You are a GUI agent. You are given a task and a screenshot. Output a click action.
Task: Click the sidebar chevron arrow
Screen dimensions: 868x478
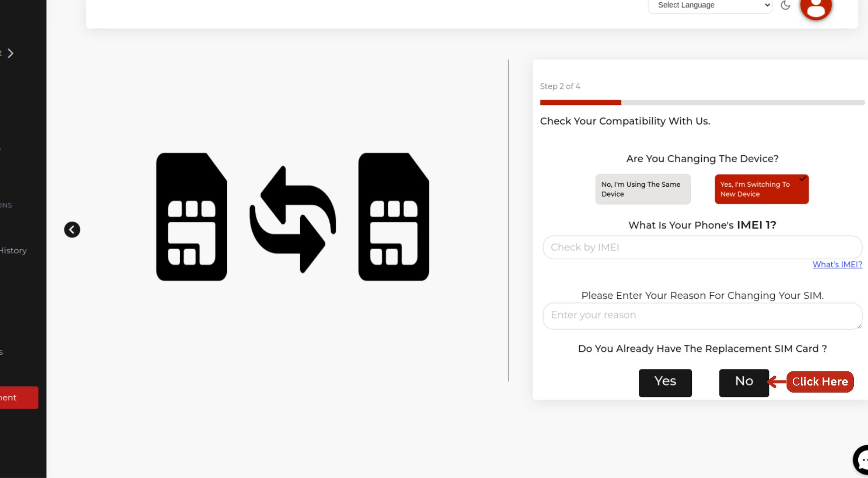coord(11,54)
